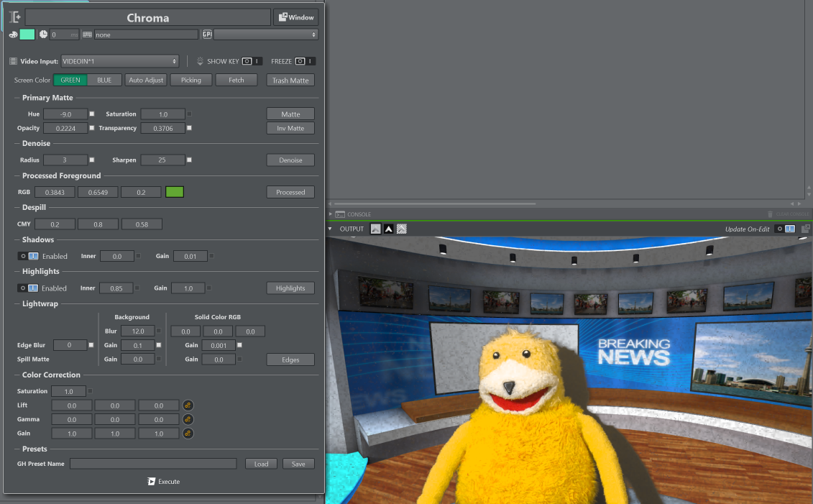Open the GPI dropdown
The width and height of the screenshot is (813, 504).
[x=265, y=35]
